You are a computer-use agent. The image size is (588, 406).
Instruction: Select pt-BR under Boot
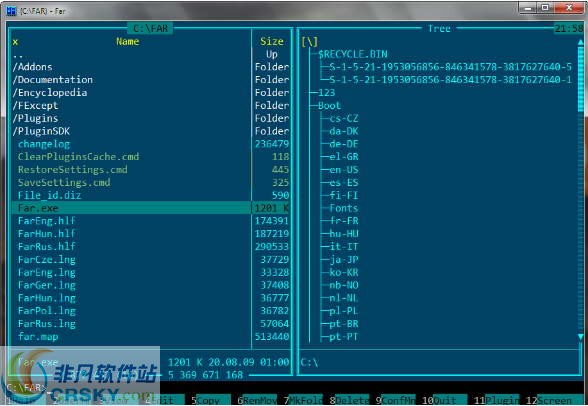pyautogui.click(x=344, y=323)
